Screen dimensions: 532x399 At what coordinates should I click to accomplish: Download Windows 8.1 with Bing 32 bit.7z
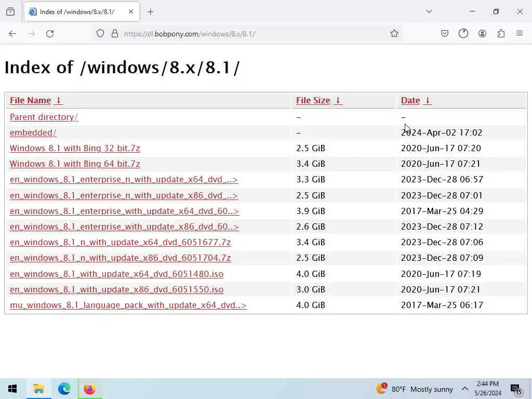[x=75, y=148]
